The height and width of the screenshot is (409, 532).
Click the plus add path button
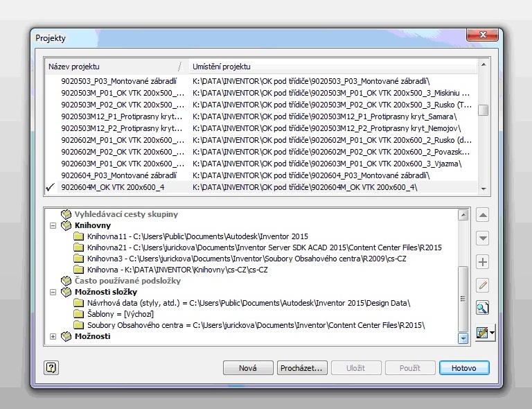[x=482, y=262]
